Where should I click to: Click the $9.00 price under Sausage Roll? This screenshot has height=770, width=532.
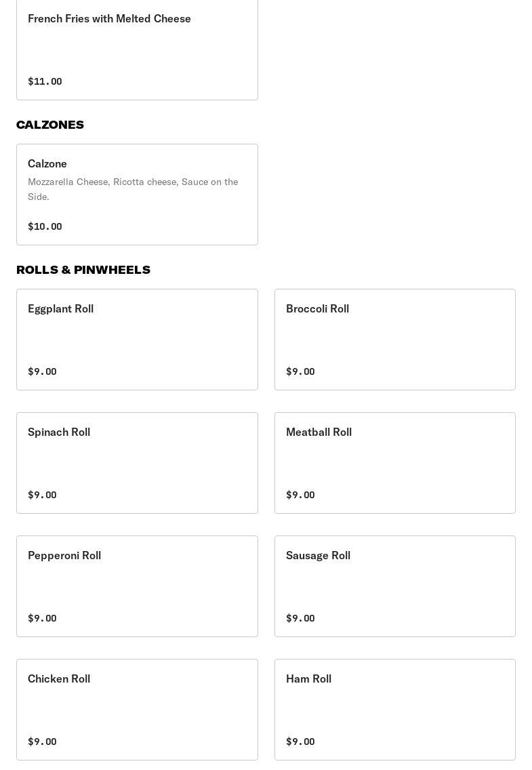pos(300,618)
